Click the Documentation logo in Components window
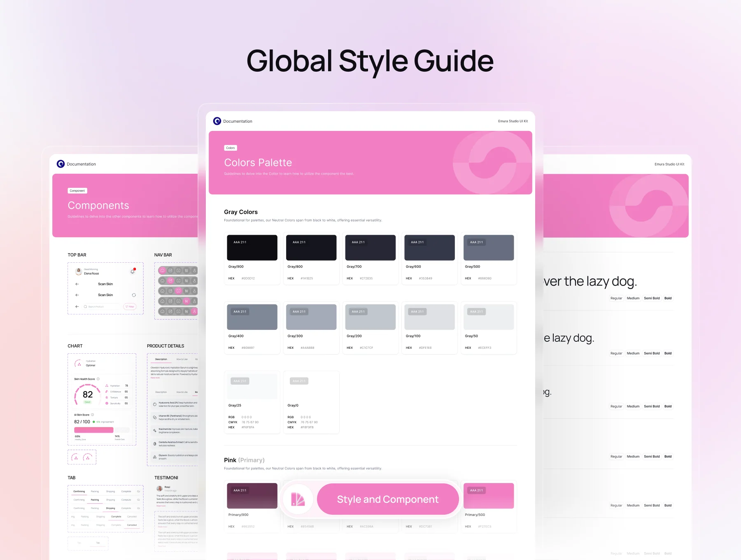The height and width of the screenshot is (560, 741). (61, 164)
